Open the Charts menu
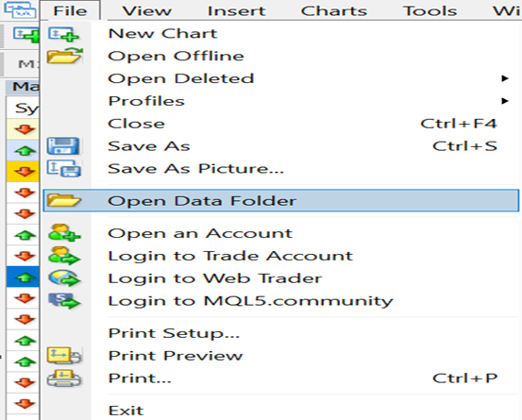The image size is (522, 420). [x=334, y=11]
